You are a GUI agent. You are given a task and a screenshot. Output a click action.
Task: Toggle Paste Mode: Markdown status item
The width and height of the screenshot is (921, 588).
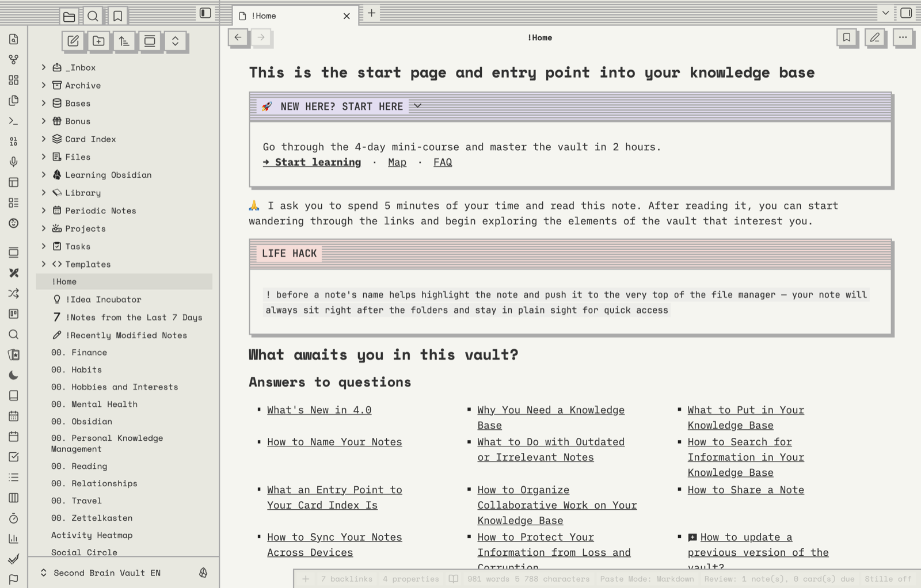(647, 579)
